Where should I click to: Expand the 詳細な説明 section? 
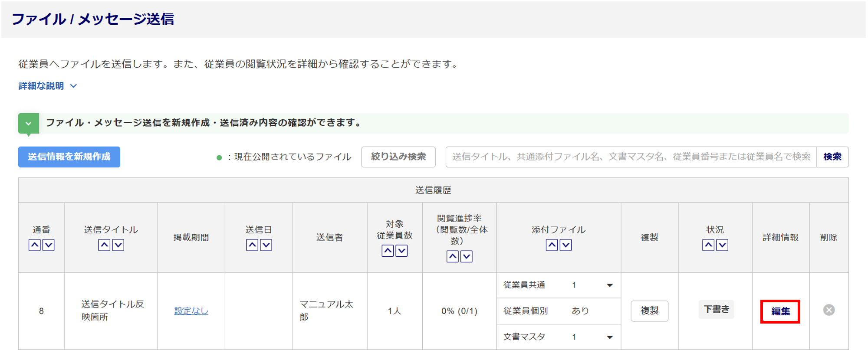48,86
